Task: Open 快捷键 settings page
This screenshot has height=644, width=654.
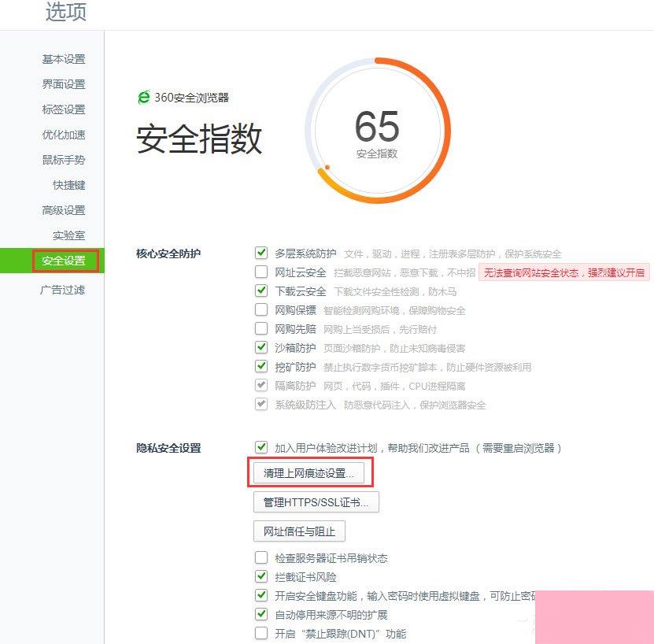Action: [68, 185]
